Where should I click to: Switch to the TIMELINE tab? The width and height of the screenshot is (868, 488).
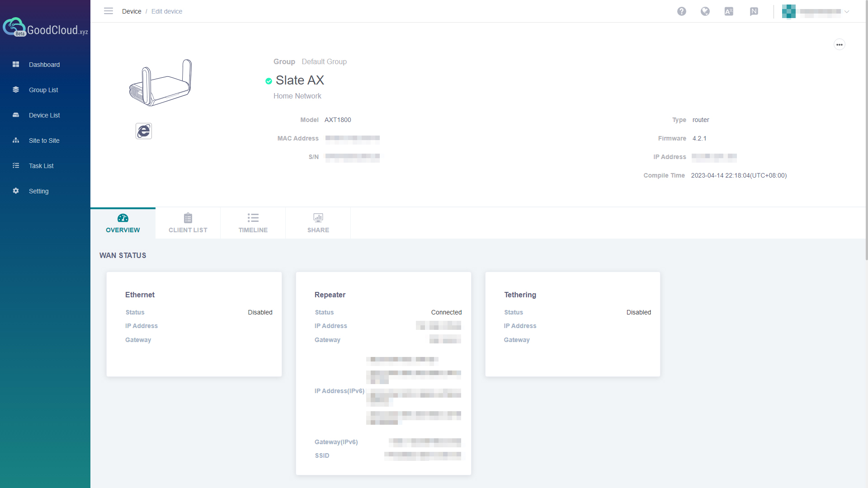(253, 223)
